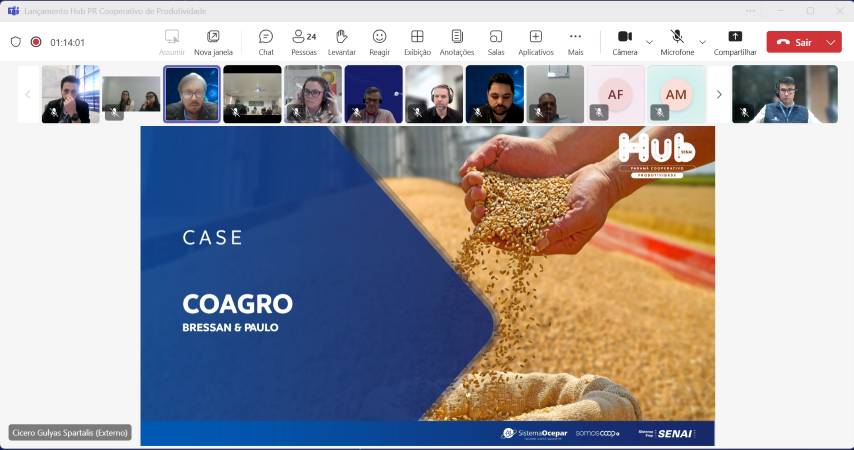Select the AF participant tile
This screenshot has height=450, width=854.
[x=615, y=94]
